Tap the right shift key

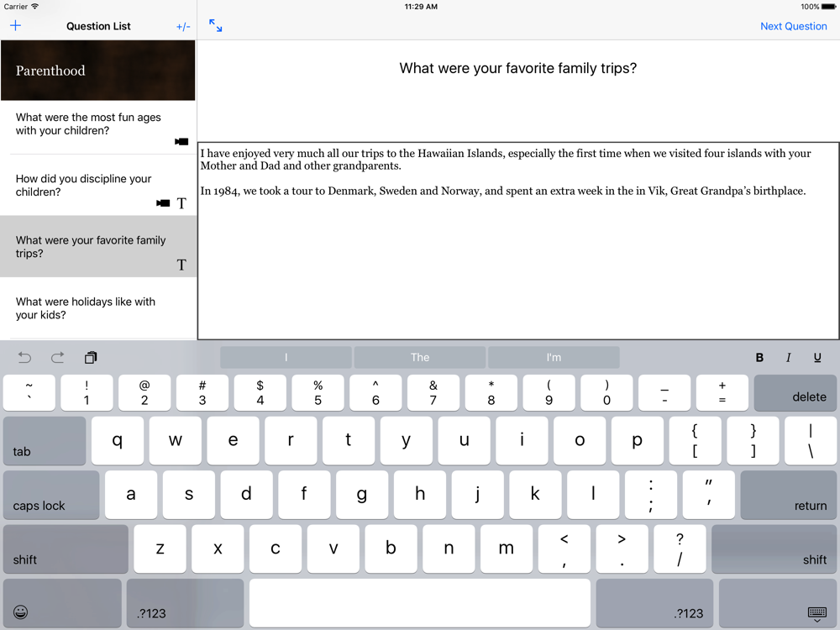pos(774,549)
